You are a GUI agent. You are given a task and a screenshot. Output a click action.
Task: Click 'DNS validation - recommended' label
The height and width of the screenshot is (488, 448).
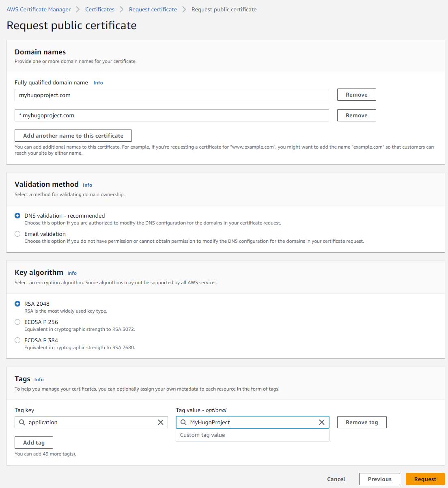click(65, 216)
